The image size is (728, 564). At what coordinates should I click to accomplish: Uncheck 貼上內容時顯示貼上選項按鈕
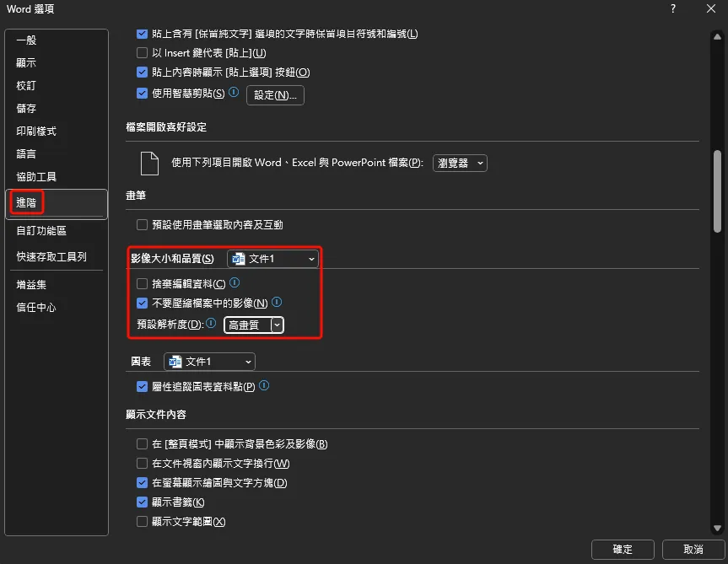(x=142, y=73)
